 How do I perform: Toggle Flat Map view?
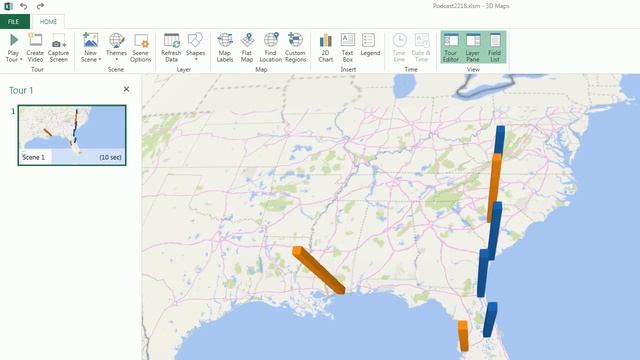(247, 48)
